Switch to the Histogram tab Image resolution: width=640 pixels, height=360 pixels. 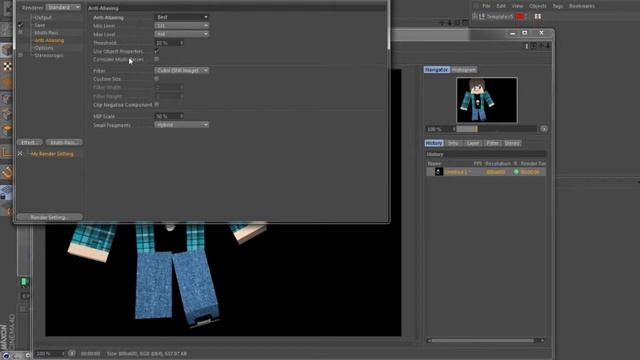pos(464,70)
